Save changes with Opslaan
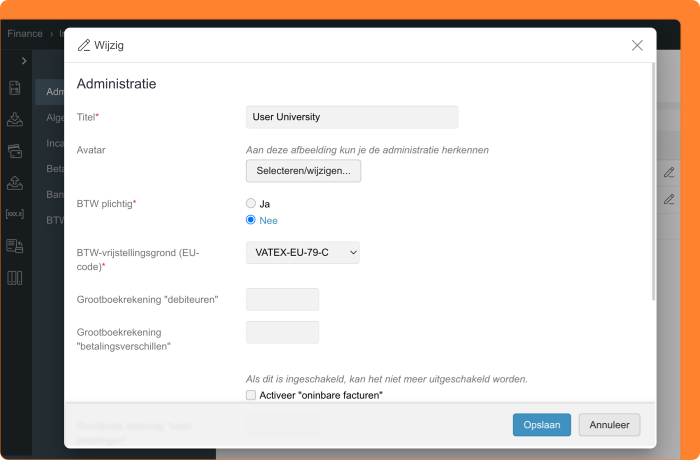The height and width of the screenshot is (460, 700). pyautogui.click(x=542, y=425)
